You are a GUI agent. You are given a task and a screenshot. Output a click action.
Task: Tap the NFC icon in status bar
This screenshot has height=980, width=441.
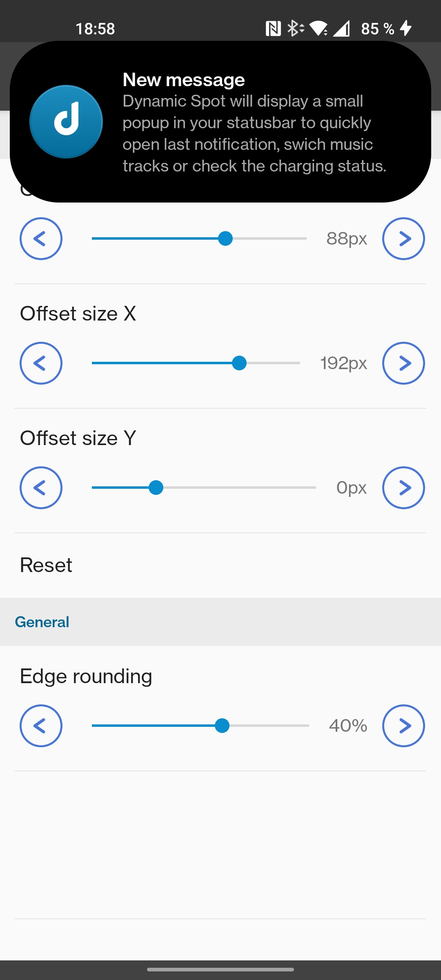click(273, 29)
